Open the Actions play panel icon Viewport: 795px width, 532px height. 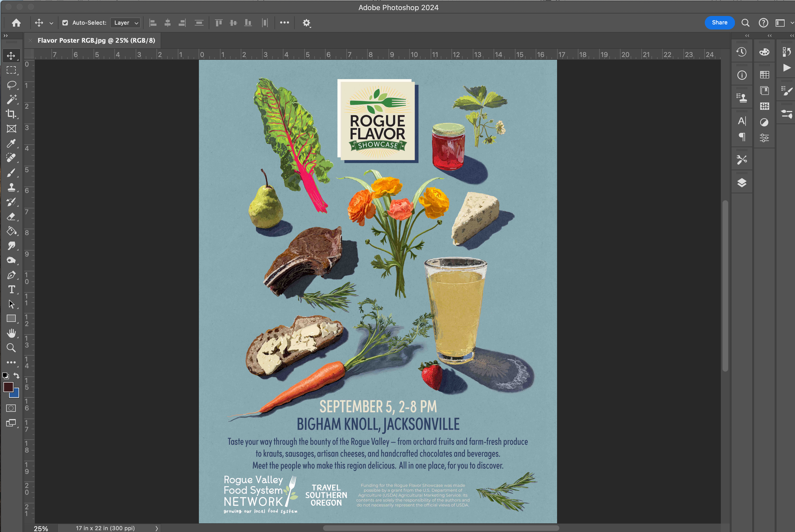pyautogui.click(x=786, y=67)
